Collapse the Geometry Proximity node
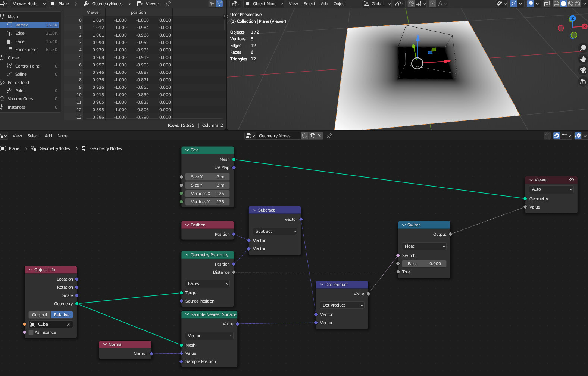Screen dimensions: 588x376 (x=187, y=255)
